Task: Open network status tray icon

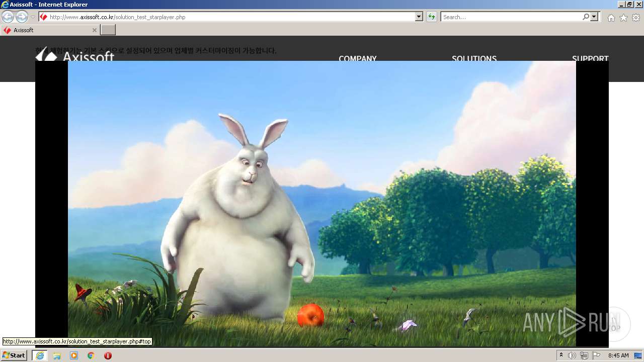Action: [x=584, y=355]
